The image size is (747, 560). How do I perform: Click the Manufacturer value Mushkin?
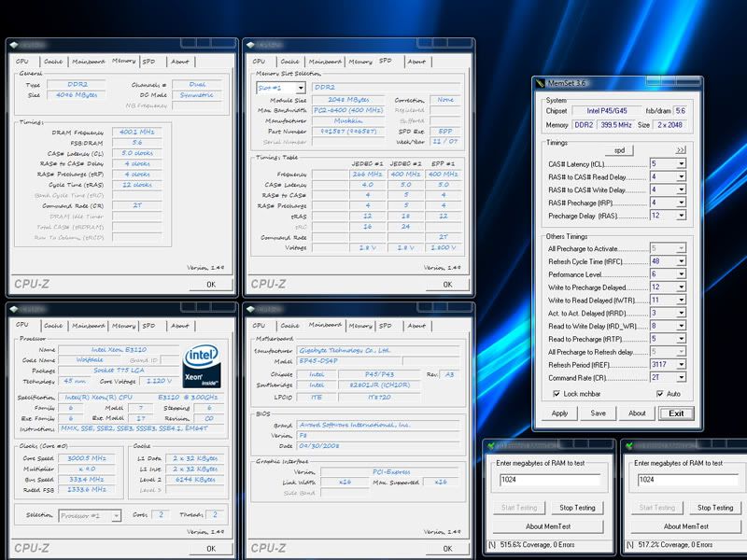tap(348, 120)
